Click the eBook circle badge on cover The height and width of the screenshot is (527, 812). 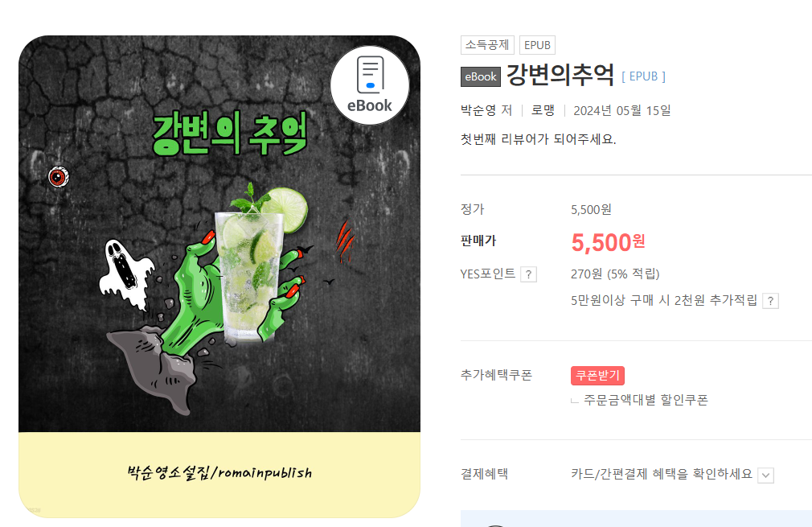(370, 85)
